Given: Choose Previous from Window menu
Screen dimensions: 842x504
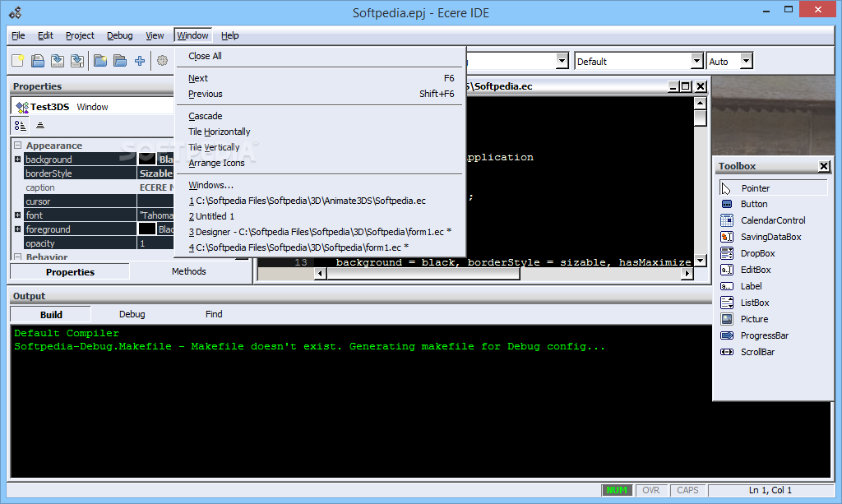Looking at the screenshot, I should [x=320, y=94].
